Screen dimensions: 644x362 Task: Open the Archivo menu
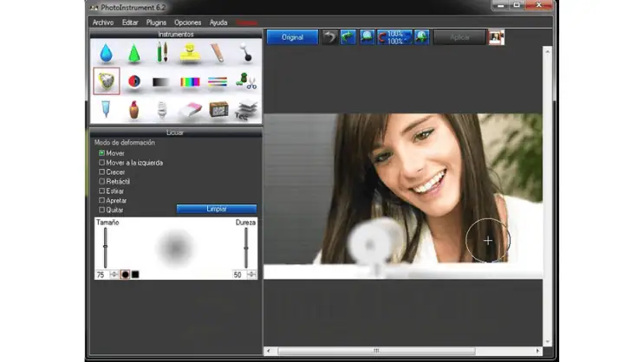(102, 23)
